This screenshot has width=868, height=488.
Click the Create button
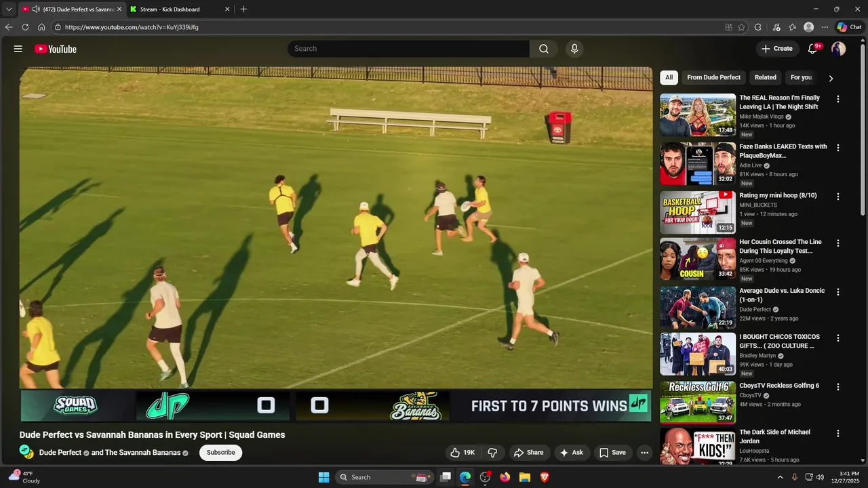point(776,49)
